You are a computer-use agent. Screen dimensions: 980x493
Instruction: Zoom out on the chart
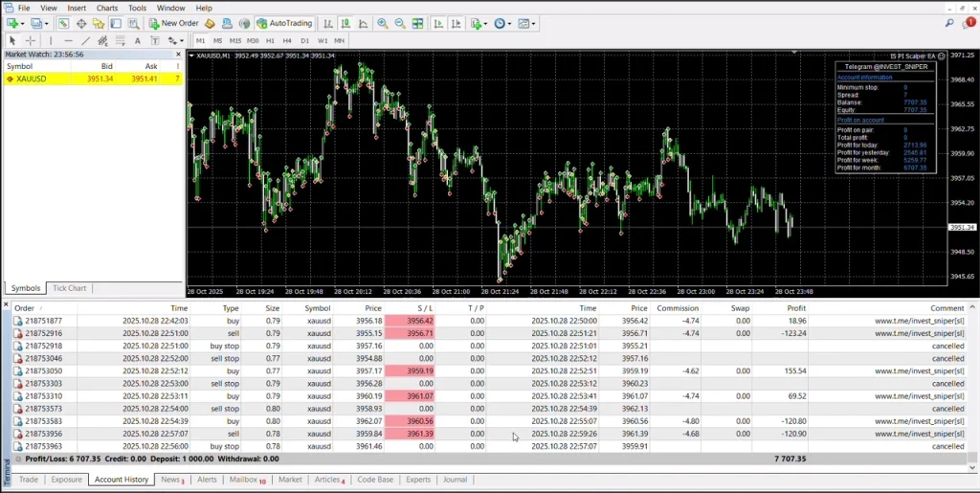[400, 23]
